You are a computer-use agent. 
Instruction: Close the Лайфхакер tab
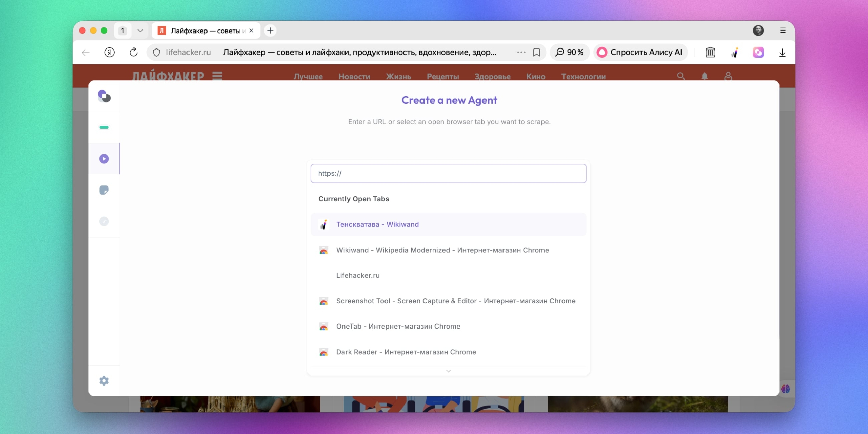251,31
